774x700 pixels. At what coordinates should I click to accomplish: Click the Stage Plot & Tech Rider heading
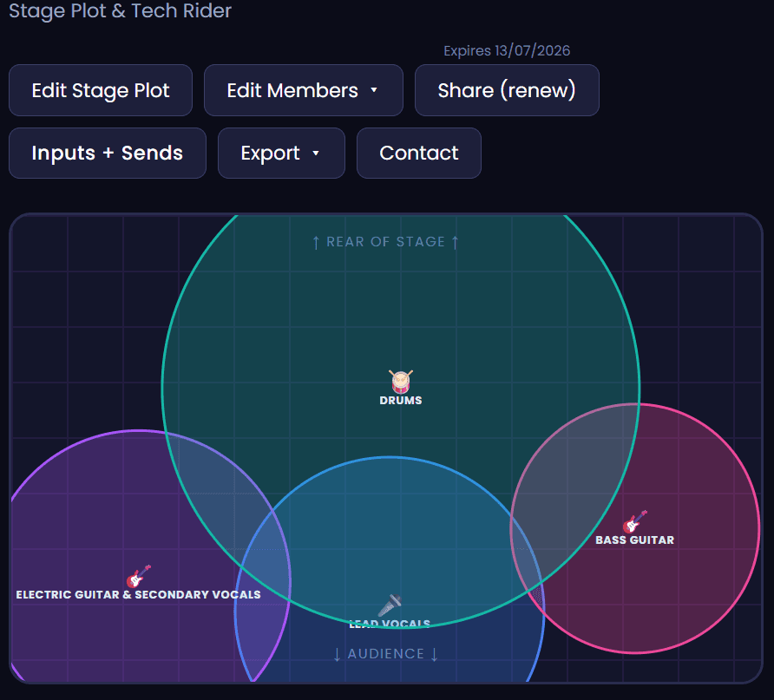click(x=120, y=11)
